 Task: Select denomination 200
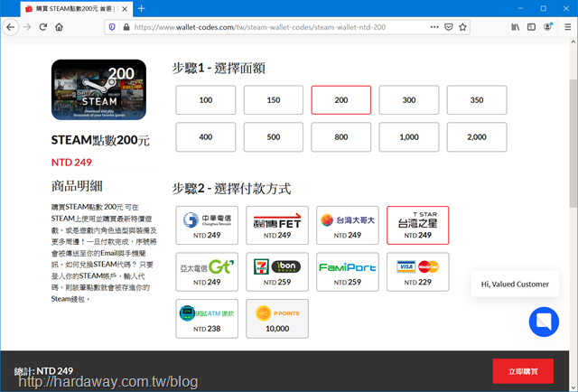tap(341, 100)
